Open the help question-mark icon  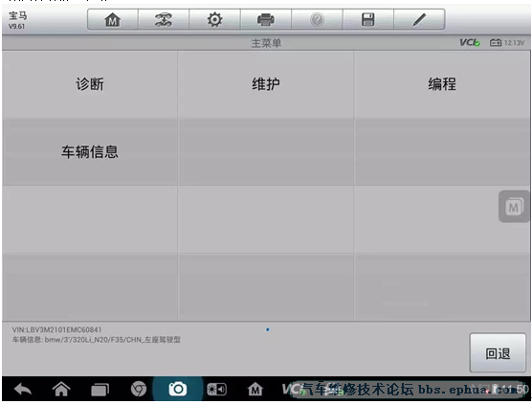tap(317, 20)
